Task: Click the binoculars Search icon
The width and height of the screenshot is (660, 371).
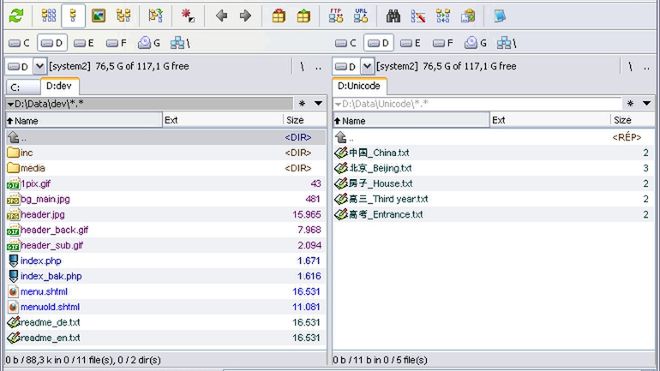Action: (x=393, y=16)
